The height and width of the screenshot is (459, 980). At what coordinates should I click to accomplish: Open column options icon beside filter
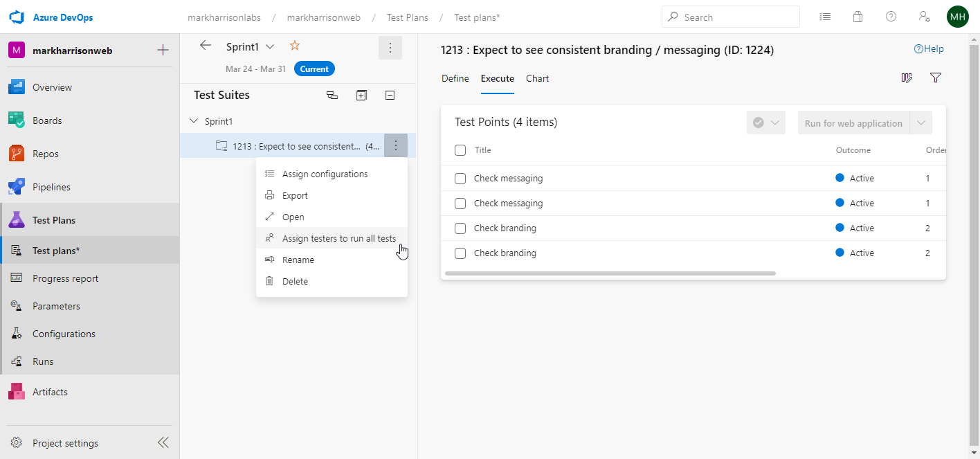[907, 78]
